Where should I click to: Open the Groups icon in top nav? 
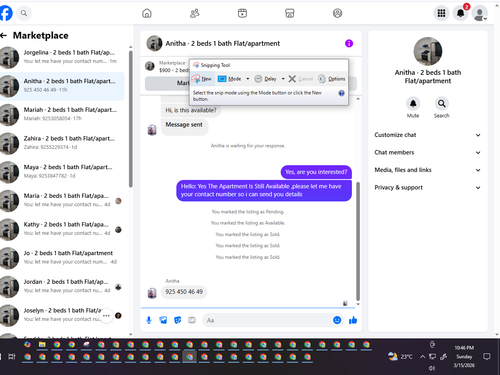pyautogui.click(x=337, y=13)
